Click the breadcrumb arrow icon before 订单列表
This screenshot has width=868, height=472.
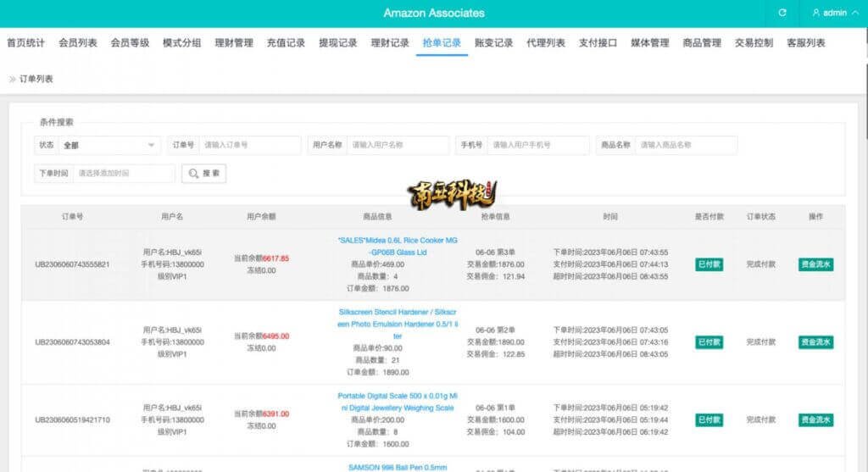point(12,79)
